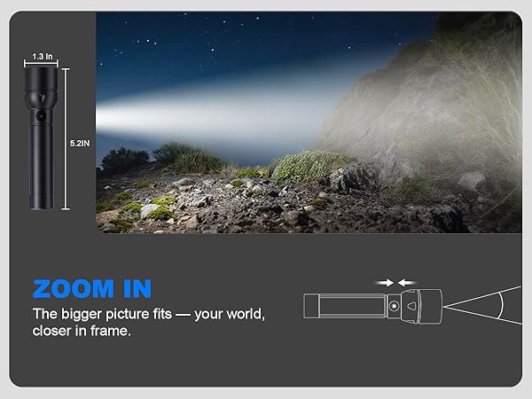Click the "closer in frame." text
Image resolution: width=532 pixels, height=399 pixels.
tap(82, 331)
